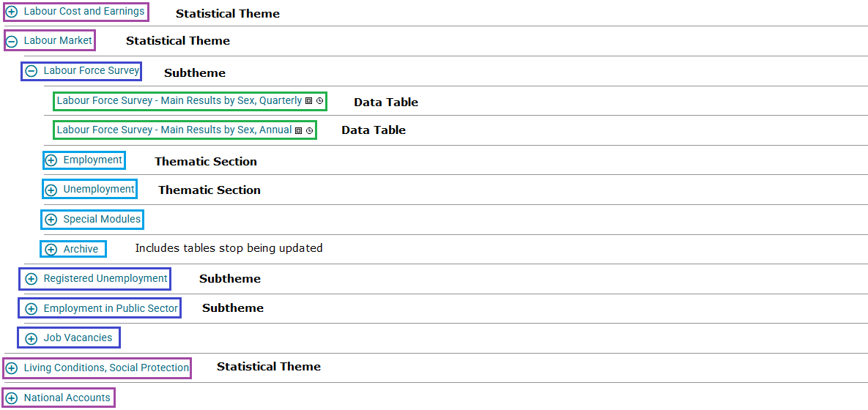Click clock icon beside Quarterly results link
Viewport: 868px width, 410px height.
[320, 101]
